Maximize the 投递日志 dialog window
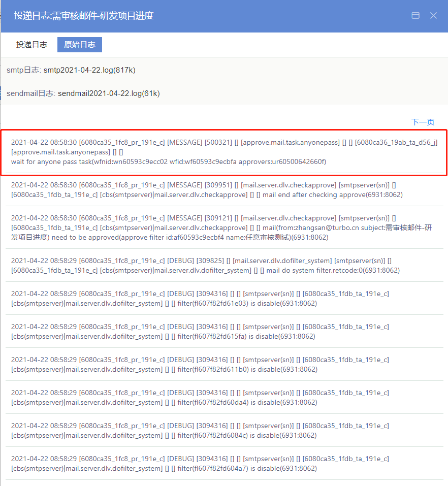 (x=415, y=16)
